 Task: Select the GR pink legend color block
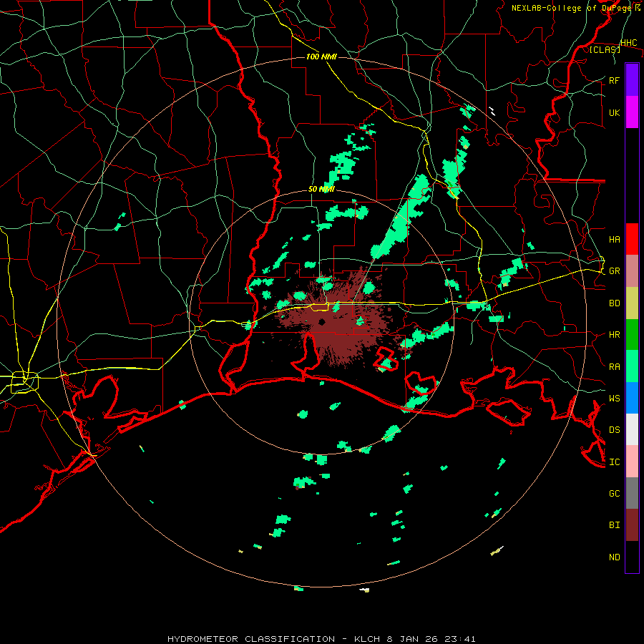632,270
